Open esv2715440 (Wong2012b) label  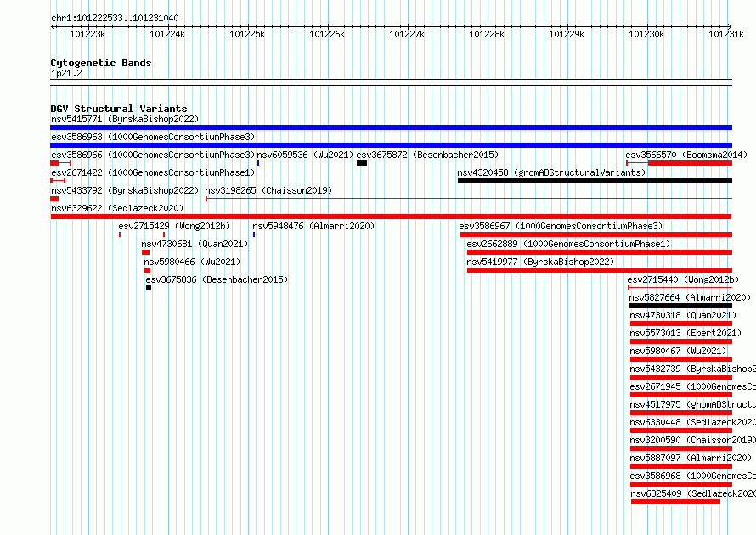pyautogui.click(x=683, y=279)
